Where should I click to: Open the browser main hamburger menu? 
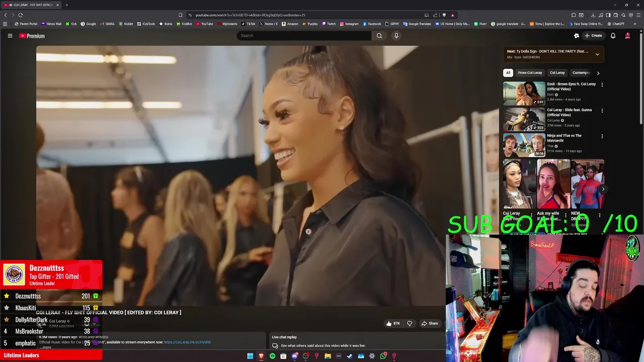pos(638,15)
